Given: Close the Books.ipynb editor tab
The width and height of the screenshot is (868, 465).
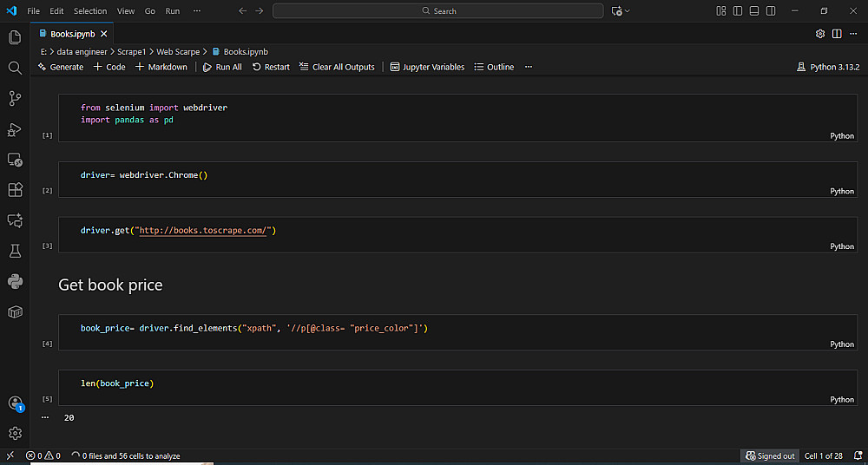Looking at the screenshot, I should click(104, 34).
